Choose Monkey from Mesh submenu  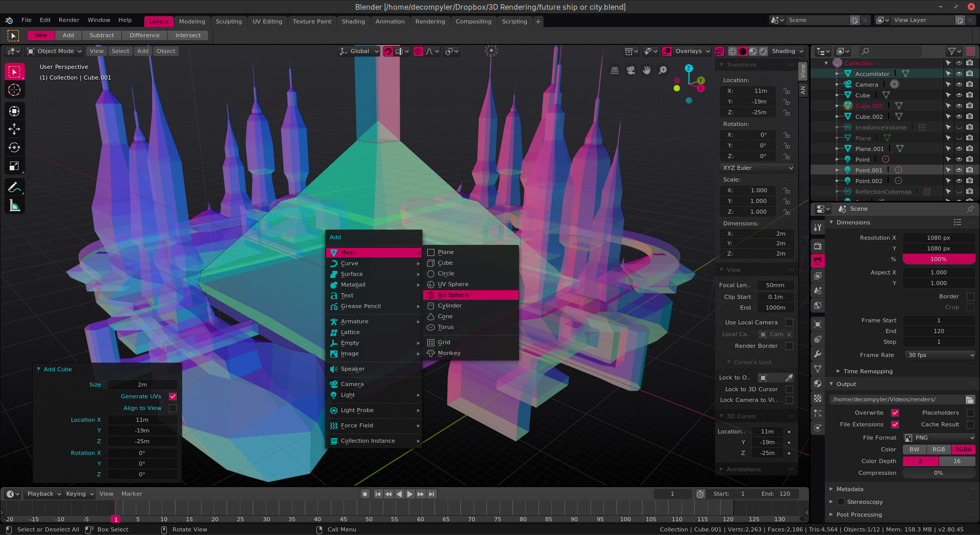click(x=471, y=353)
